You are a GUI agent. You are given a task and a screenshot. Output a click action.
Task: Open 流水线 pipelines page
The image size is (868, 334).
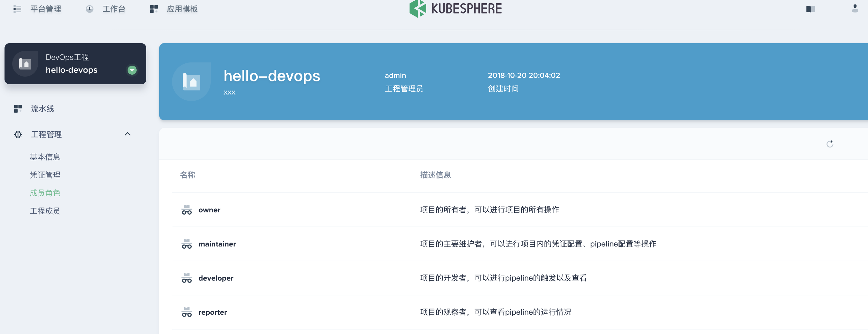point(43,109)
